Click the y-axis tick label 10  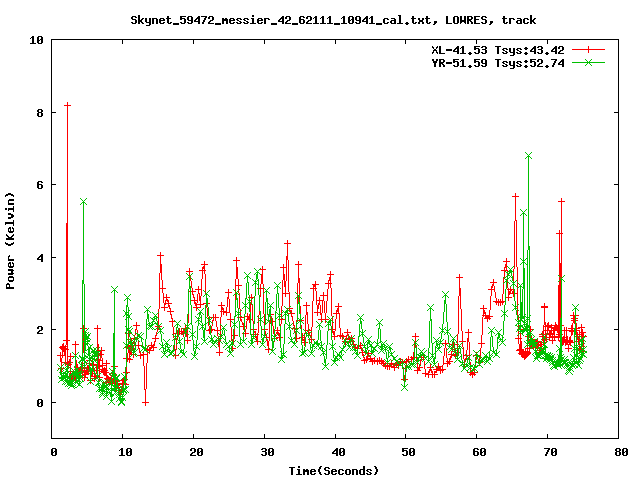[x=36, y=40]
